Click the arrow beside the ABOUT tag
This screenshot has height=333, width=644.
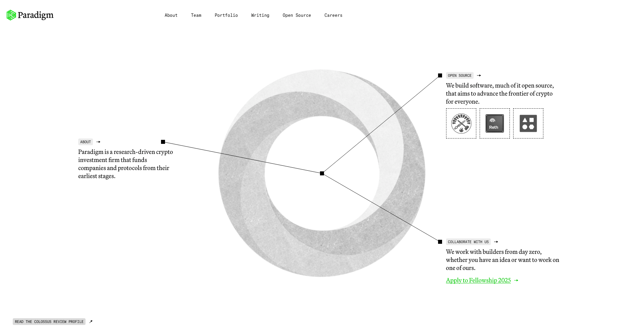tap(98, 142)
